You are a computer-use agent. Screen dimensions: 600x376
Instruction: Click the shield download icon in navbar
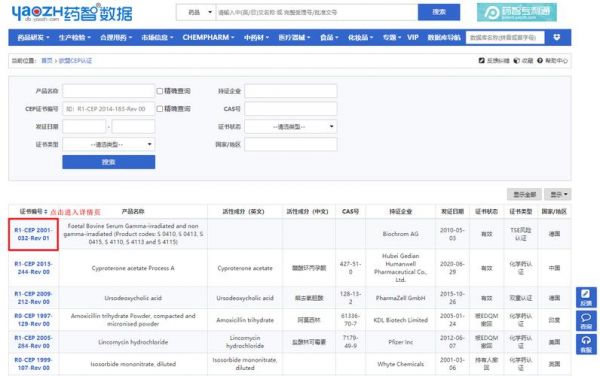point(557,37)
